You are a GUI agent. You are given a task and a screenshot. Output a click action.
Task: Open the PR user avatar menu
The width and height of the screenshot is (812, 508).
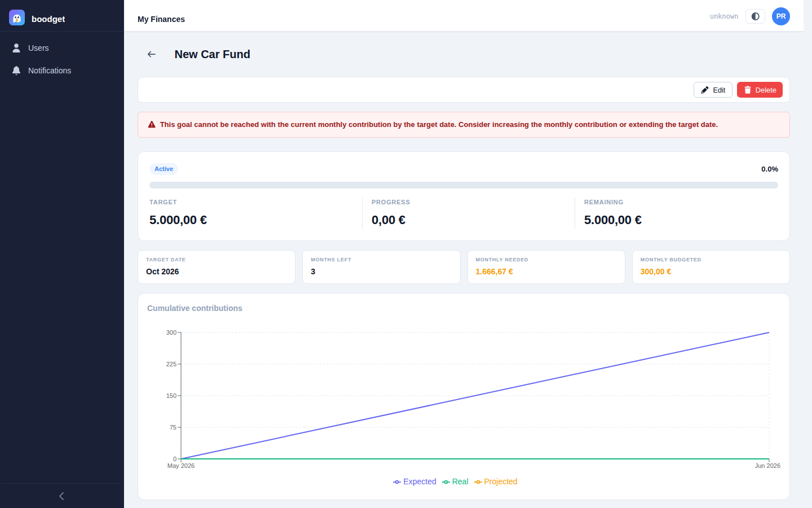(x=781, y=16)
